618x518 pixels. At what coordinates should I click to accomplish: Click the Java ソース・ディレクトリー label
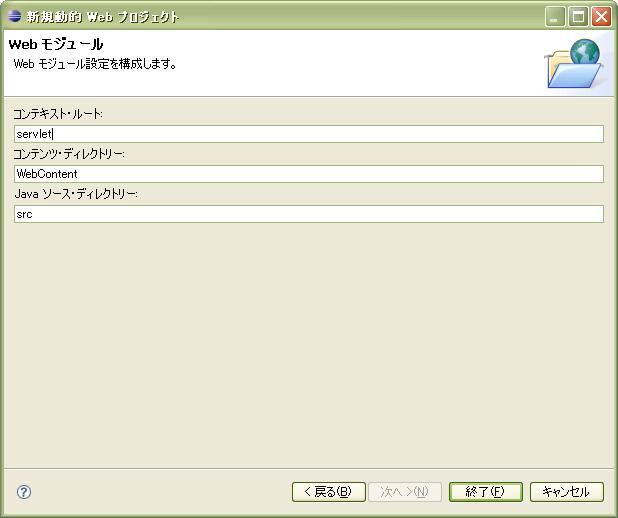pos(76,194)
